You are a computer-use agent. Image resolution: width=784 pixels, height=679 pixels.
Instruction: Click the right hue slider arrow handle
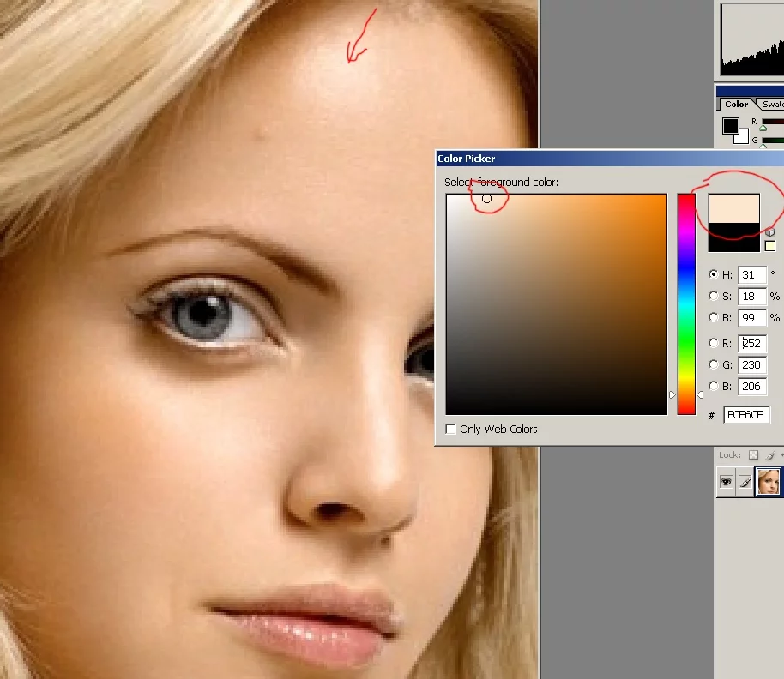(x=700, y=394)
